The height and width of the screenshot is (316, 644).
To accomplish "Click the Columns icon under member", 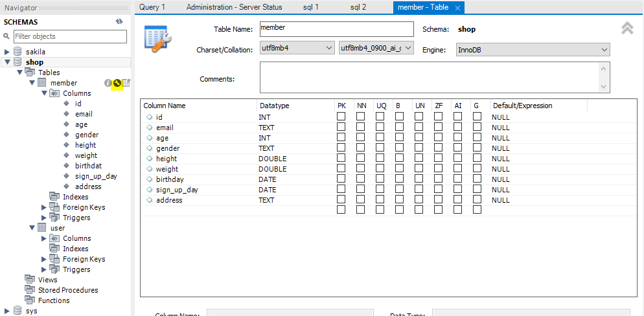I will (x=54, y=93).
